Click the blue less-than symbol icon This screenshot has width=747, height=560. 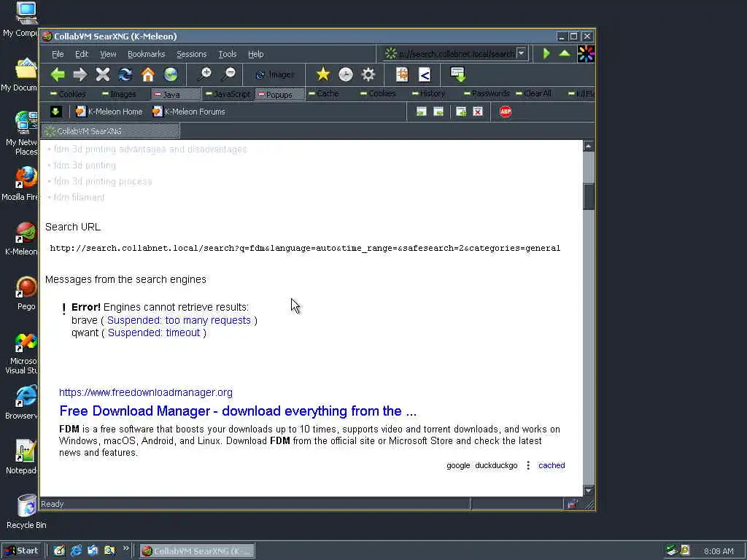pyautogui.click(x=425, y=74)
